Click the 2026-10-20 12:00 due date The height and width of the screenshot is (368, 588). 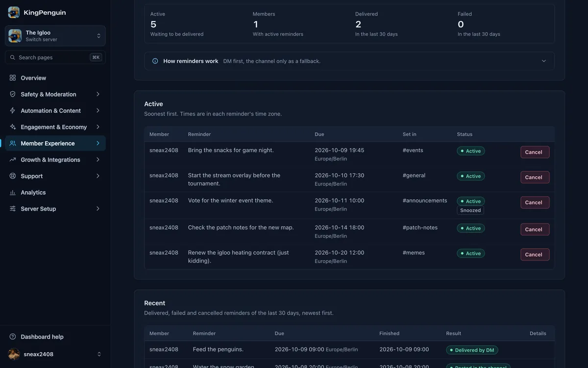coord(340,253)
